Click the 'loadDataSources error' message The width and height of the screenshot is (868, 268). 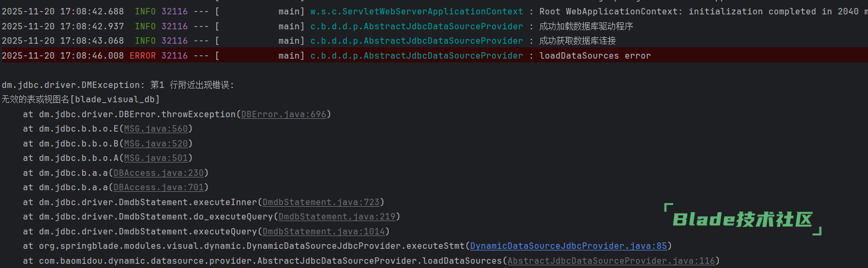tap(595, 56)
